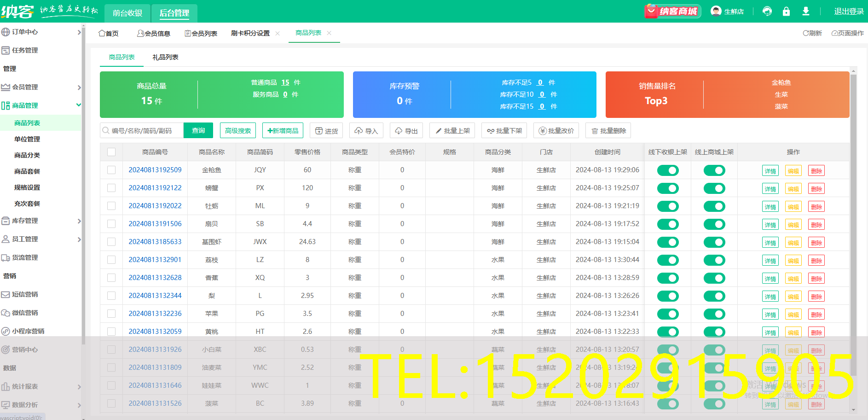
Task: Disable 线下收银上架 toggle for 金枪鱼
Action: click(x=668, y=170)
